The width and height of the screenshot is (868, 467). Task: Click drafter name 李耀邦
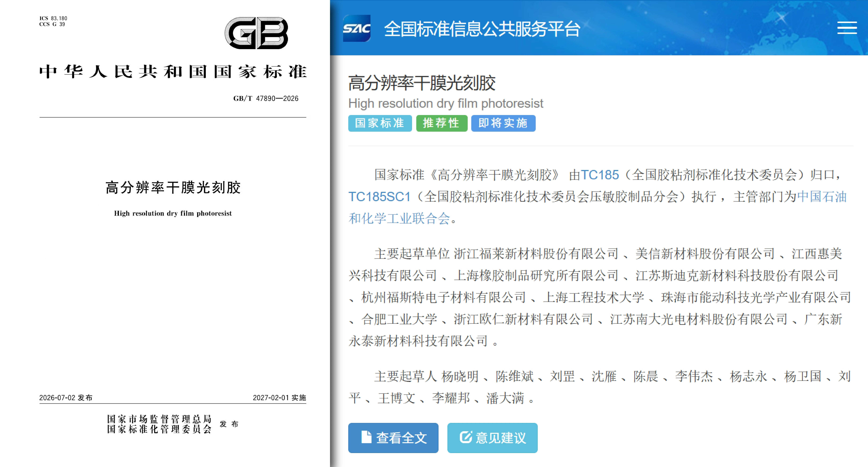tap(451, 398)
